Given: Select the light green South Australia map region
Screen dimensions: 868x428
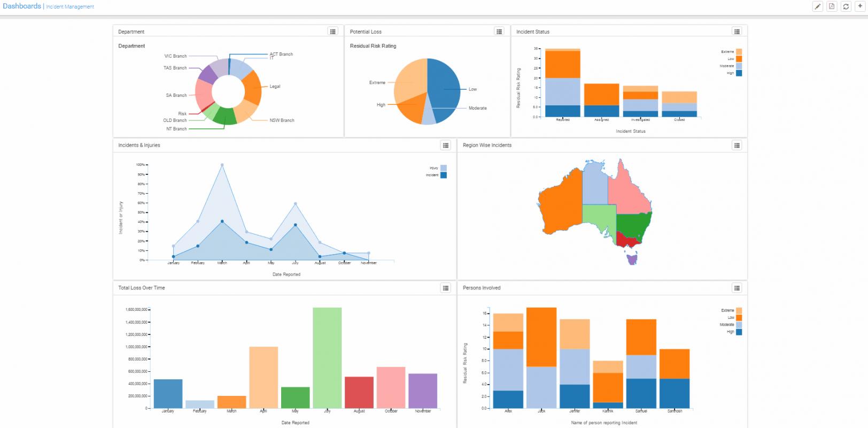Looking at the screenshot, I should pyautogui.click(x=599, y=217).
